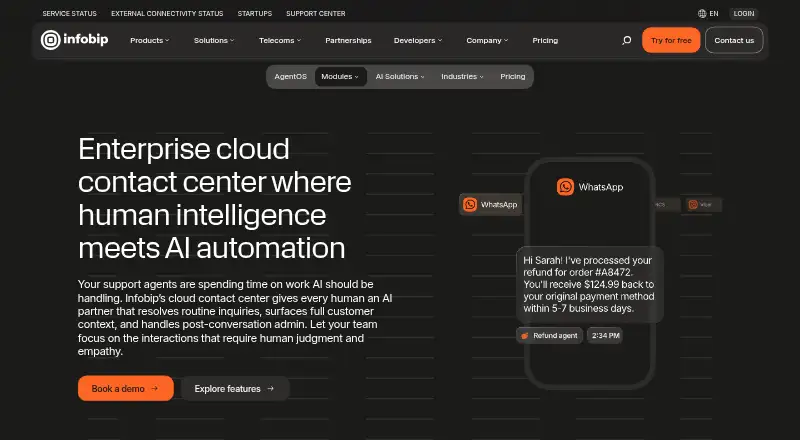800x440 pixels.
Task: Open External Connectivity Status link
Action: [167, 14]
